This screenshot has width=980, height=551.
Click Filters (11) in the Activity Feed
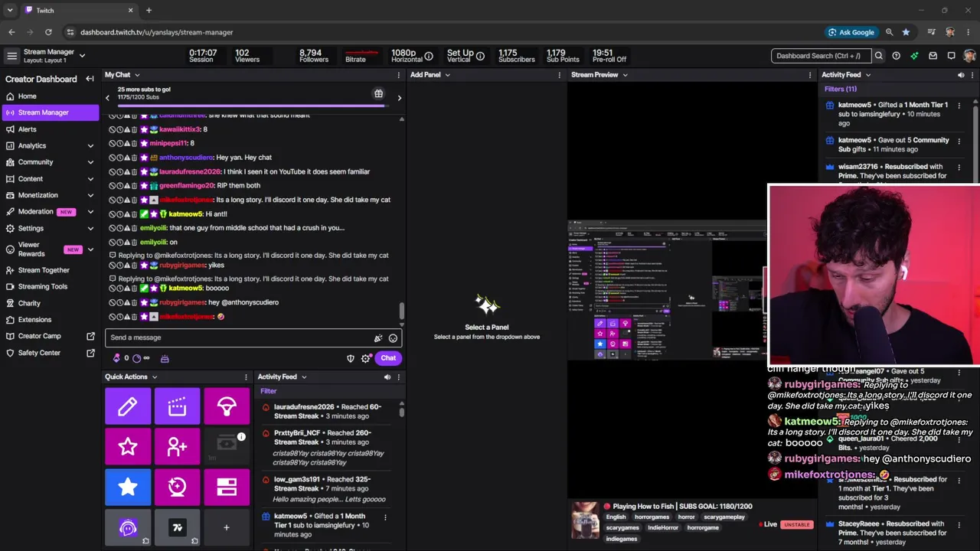pyautogui.click(x=841, y=89)
